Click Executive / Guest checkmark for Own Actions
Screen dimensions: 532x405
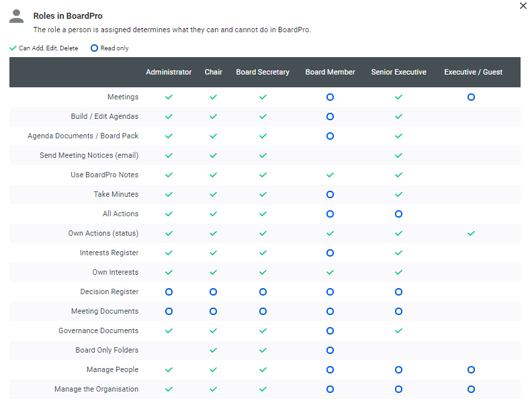point(471,234)
